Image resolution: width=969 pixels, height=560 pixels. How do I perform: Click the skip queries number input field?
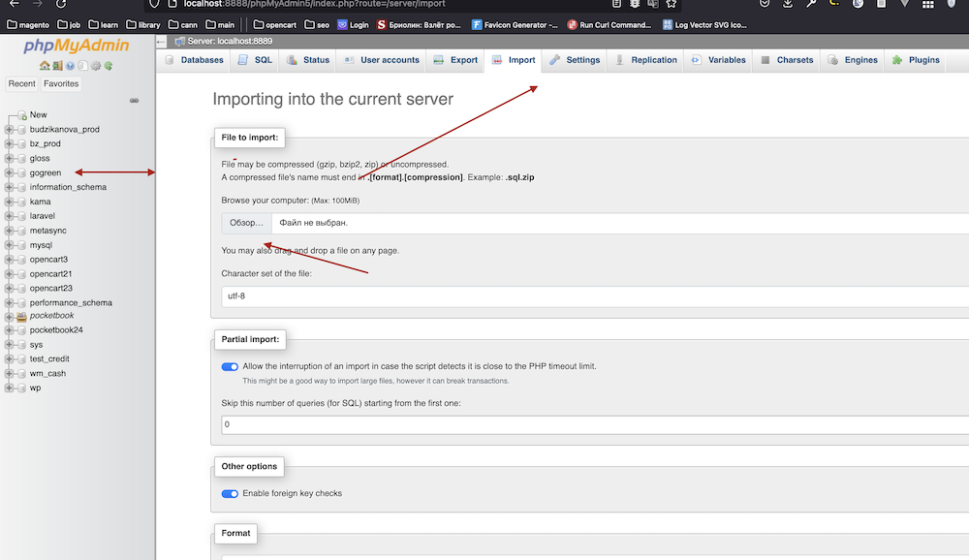[x=591, y=424]
